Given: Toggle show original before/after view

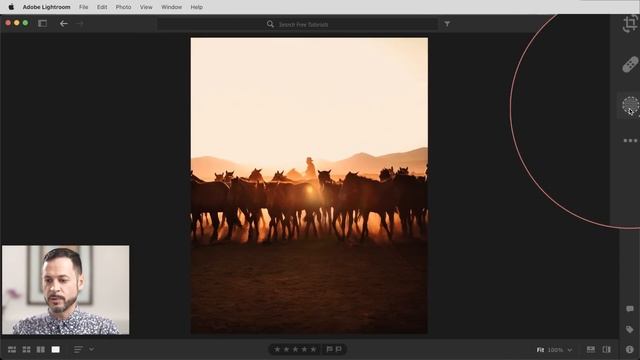Looking at the screenshot, I should point(607,349).
